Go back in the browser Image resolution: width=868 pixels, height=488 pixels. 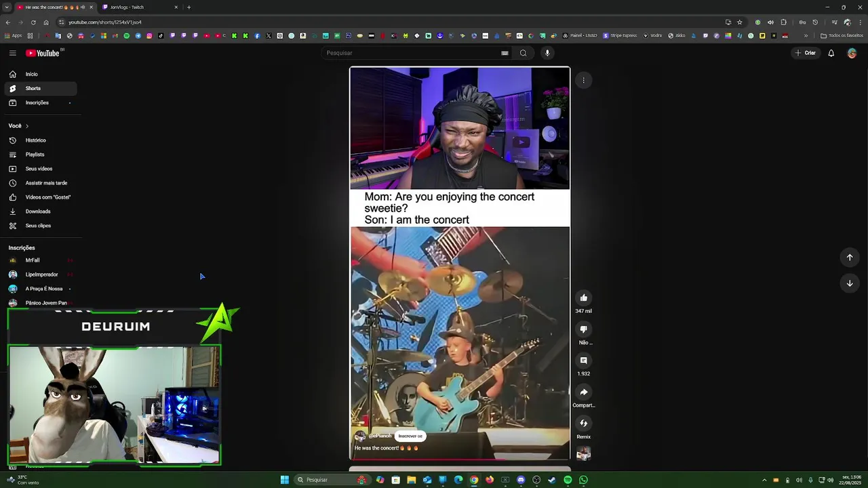click(8, 22)
